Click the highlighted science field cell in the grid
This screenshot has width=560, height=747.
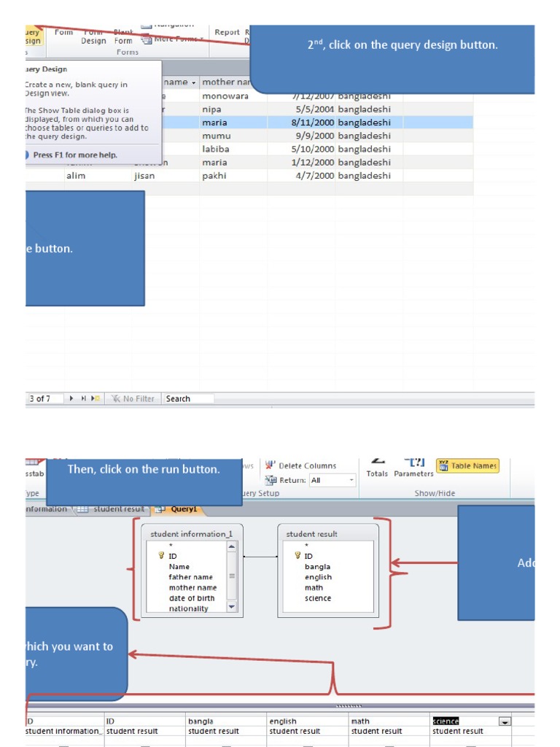click(x=446, y=721)
